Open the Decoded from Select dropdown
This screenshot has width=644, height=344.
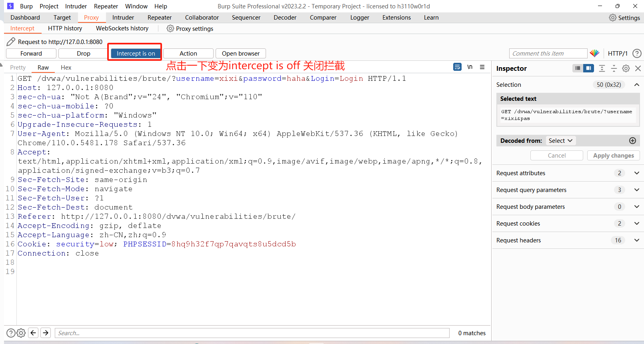[561, 140]
